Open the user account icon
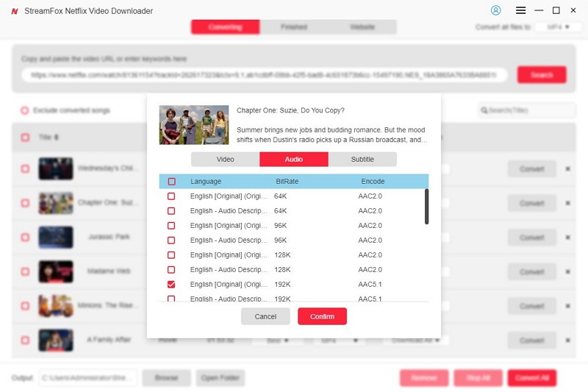The height and width of the screenshot is (392, 588). click(x=495, y=10)
